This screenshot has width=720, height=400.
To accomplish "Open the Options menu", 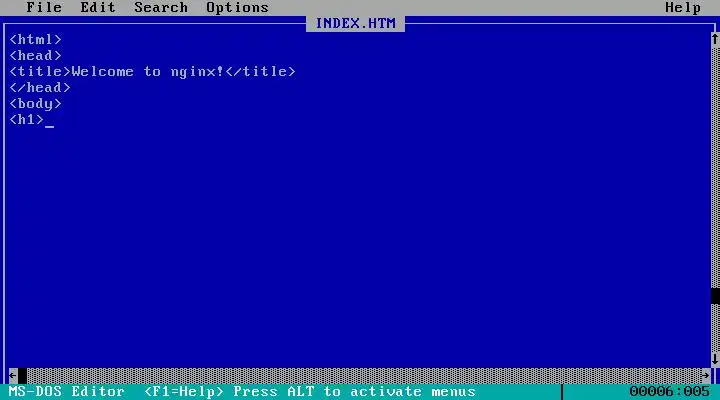I will pos(237,7).
